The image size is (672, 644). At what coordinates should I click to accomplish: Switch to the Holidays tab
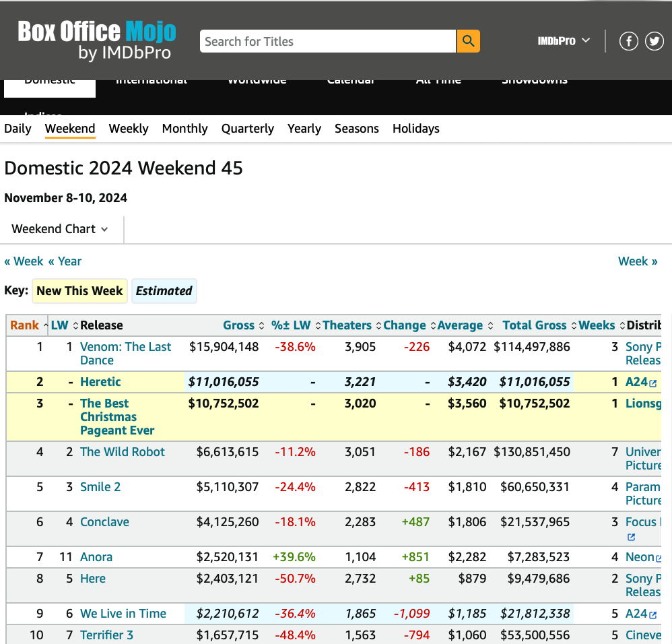coord(416,129)
